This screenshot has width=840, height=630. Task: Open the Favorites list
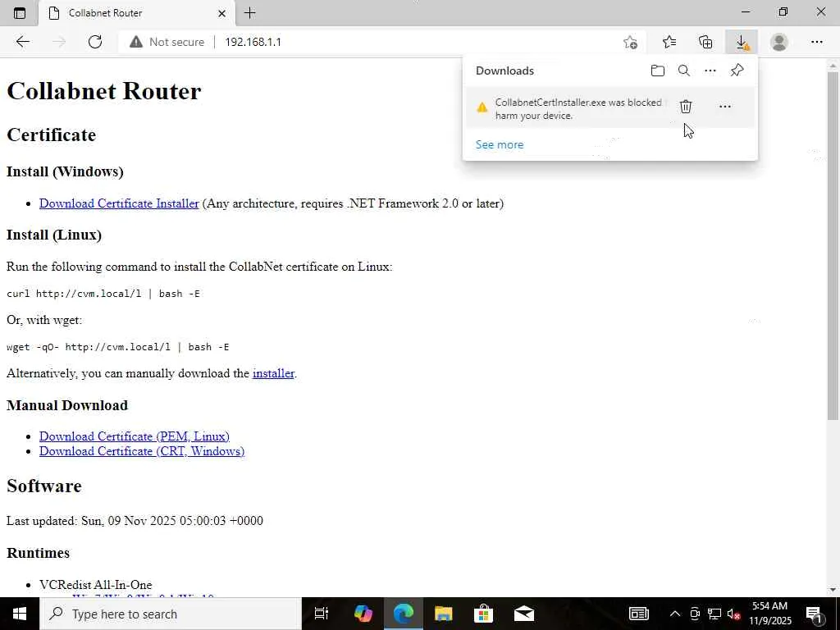pos(669,42)
